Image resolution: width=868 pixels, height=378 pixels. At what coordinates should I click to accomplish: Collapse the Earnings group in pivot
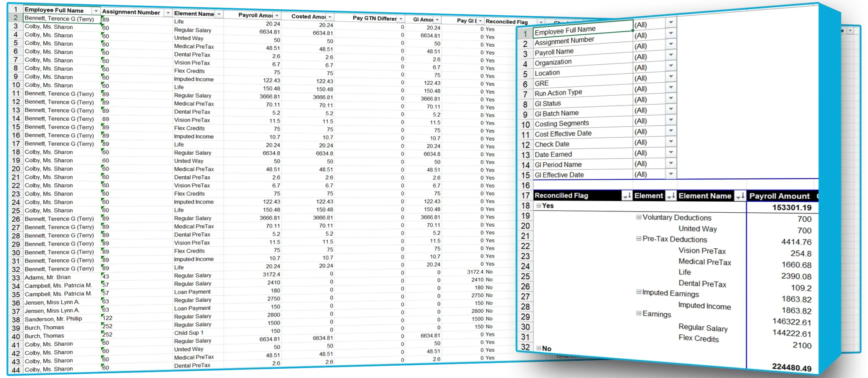click(639, 314)
